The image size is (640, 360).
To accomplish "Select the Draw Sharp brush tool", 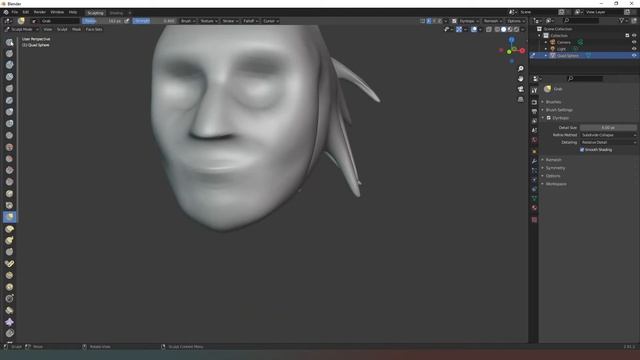I will [9, 53].
